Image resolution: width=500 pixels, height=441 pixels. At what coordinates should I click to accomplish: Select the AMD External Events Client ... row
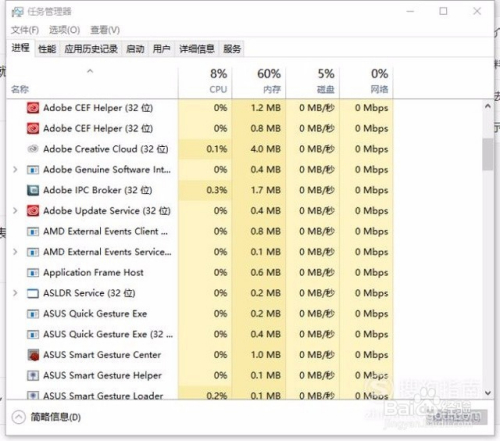(200, 231)
